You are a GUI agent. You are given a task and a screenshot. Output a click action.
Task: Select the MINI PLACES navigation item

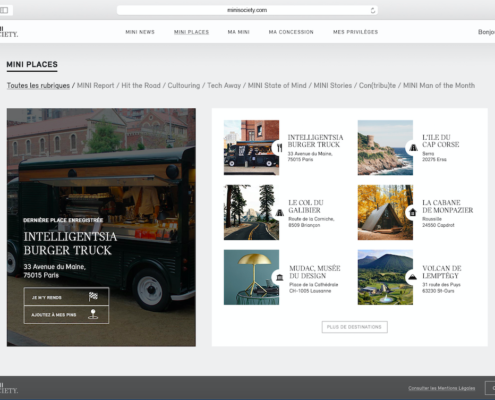click(191, 32)
